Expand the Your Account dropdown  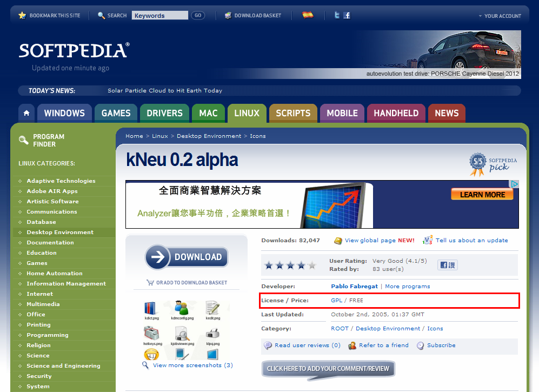(500, 16)
